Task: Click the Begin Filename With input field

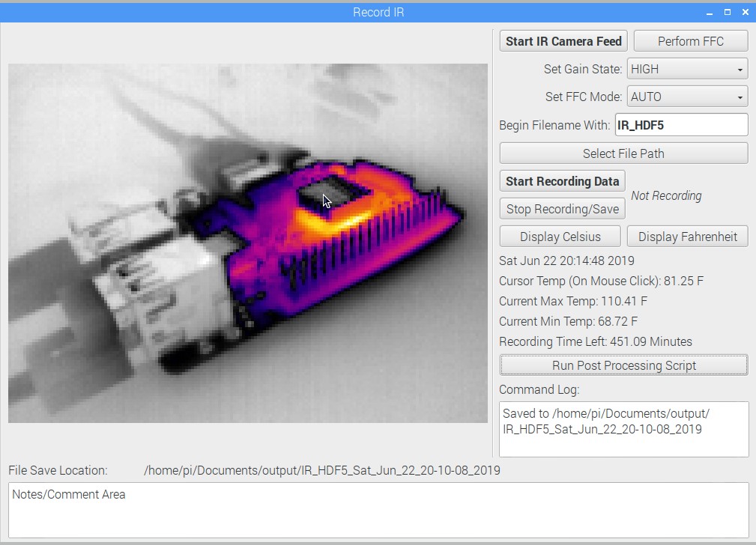Action: [x=681, y=125]
